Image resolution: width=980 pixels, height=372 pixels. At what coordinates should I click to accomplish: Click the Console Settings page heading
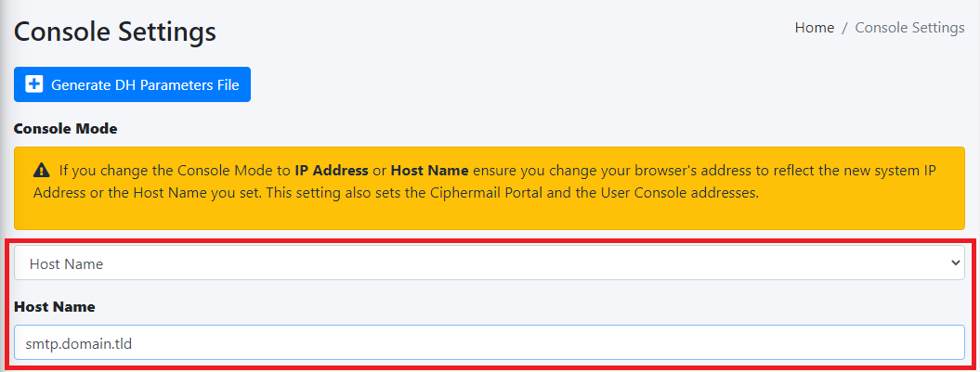pos(115,32)
